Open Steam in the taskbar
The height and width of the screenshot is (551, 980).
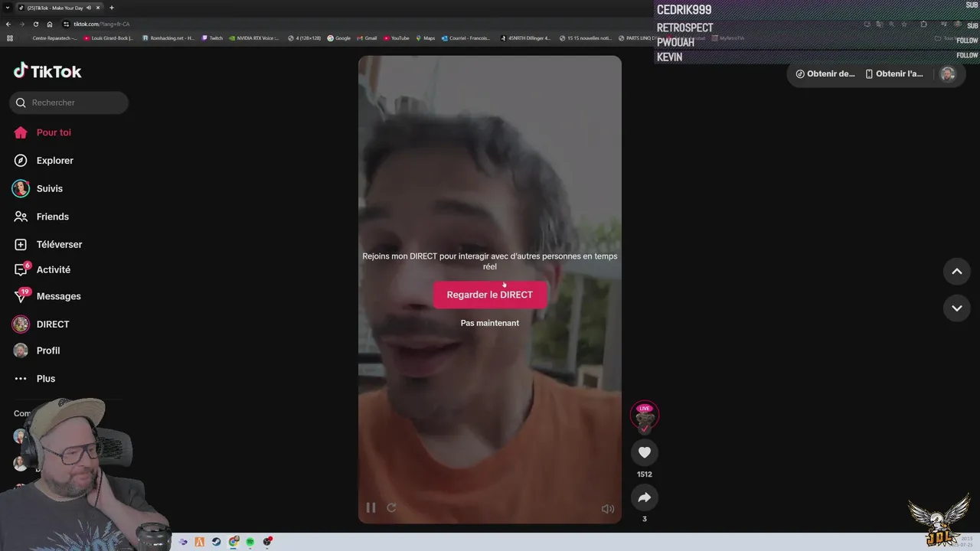pos(217,542)
